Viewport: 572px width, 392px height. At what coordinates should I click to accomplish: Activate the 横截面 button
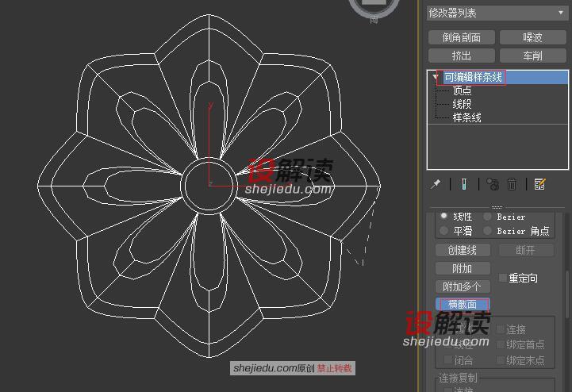[x=463, y=304]
